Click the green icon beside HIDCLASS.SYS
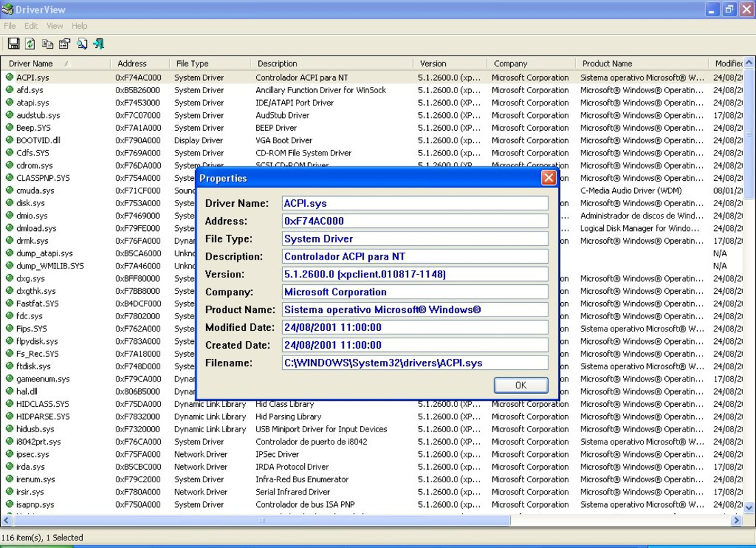The width and height of the screenshot is (756, 548). click(x=9, y=403)
